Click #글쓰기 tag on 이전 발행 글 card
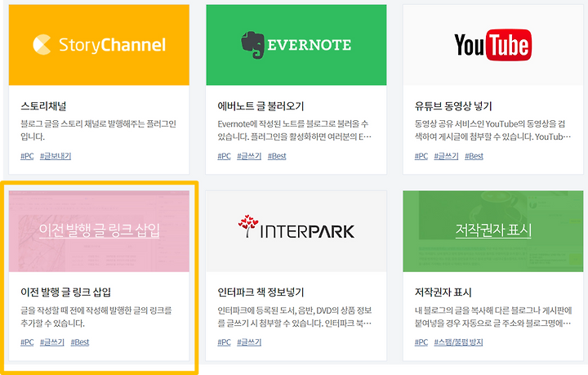 pos(52,342)
